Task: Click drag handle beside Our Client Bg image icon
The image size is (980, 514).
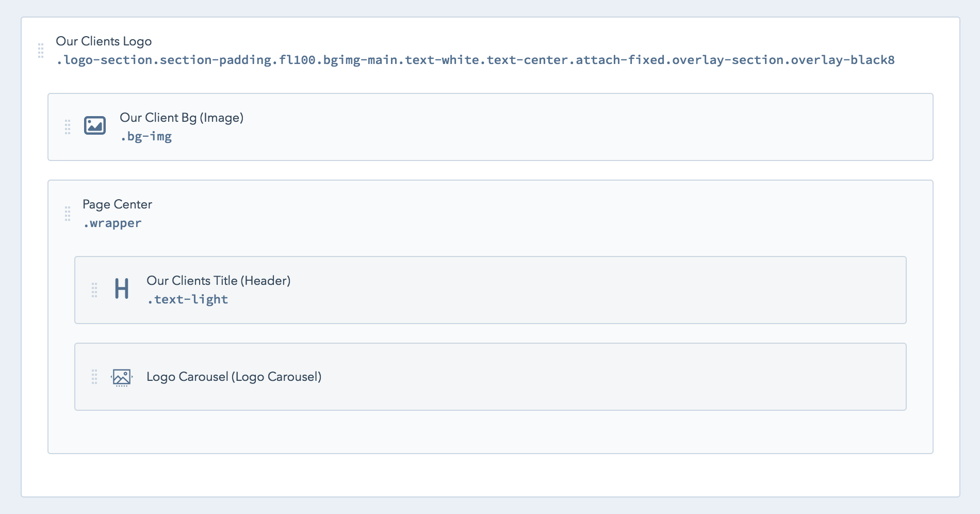Action: point(68,127)
